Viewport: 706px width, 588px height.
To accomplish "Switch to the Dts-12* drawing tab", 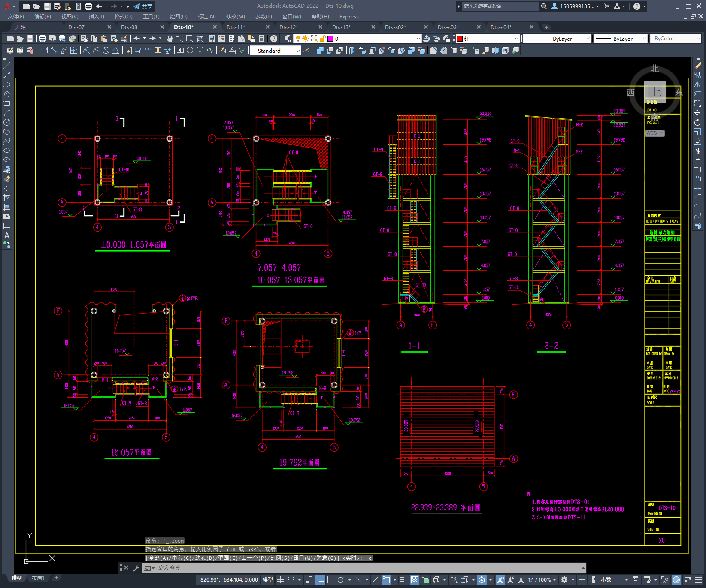I will click(x=288, y=27).
